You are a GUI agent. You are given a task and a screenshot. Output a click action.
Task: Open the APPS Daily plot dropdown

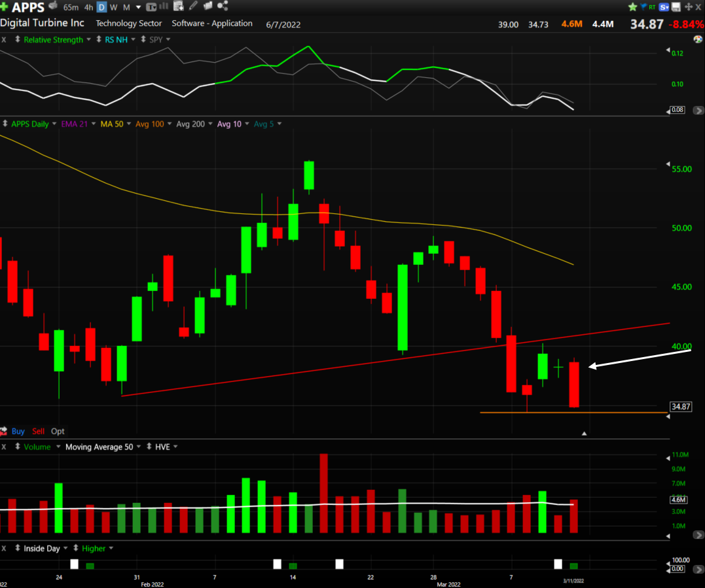pos(54,124)
